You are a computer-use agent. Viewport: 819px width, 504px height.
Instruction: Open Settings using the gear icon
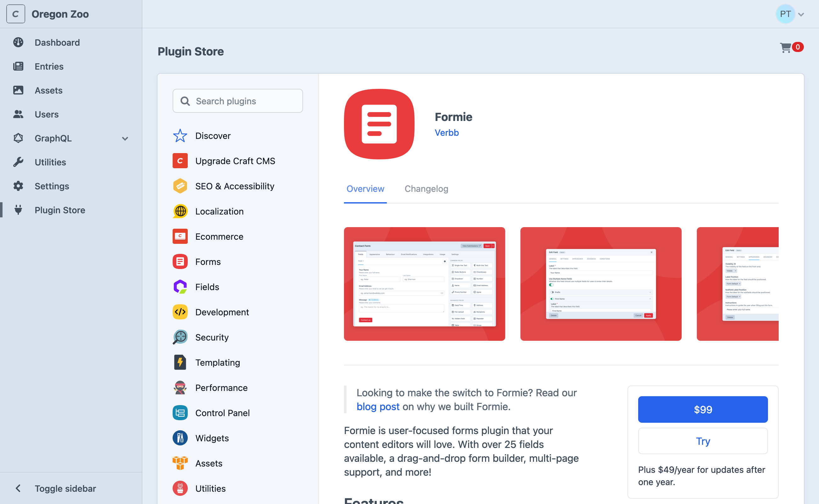18,186
